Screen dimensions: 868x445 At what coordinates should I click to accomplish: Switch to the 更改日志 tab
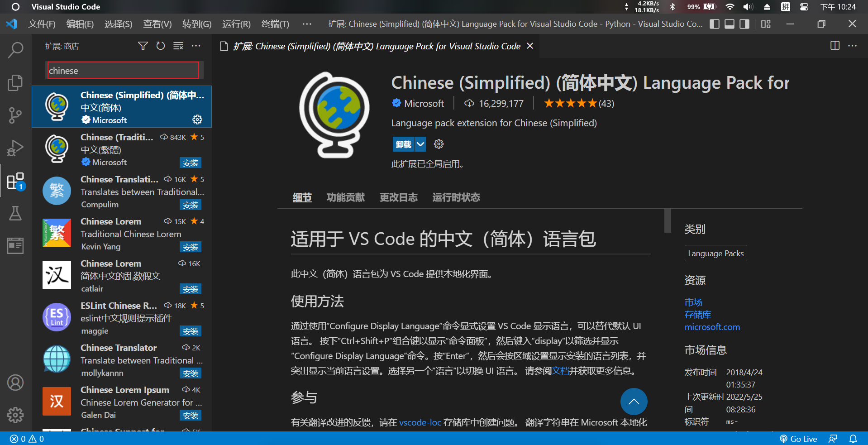398,197
